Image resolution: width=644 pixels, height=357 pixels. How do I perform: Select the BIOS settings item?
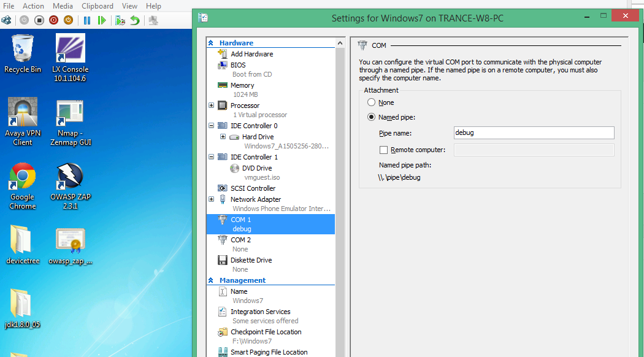coord(238,65)
